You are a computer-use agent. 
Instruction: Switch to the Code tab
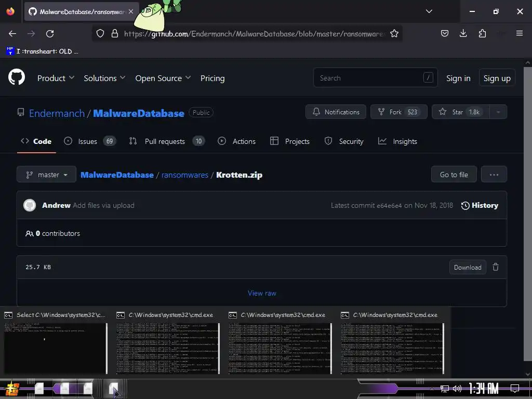[36, 141]
